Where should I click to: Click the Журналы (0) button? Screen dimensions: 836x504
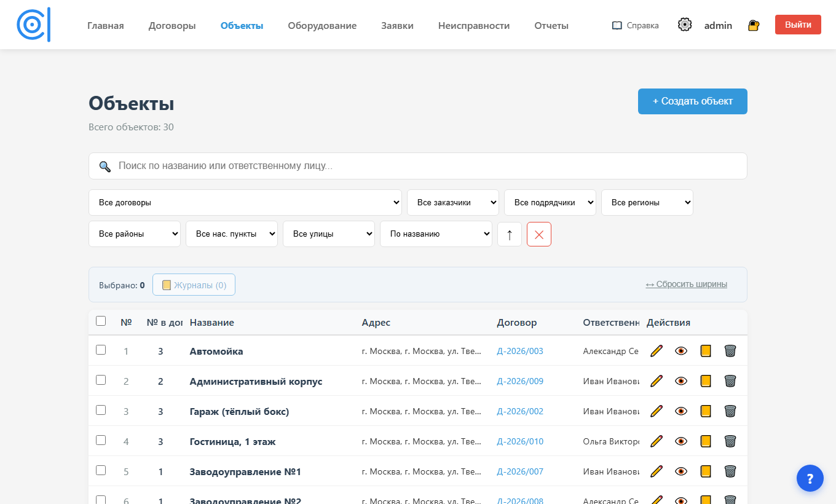pos(194,285)
